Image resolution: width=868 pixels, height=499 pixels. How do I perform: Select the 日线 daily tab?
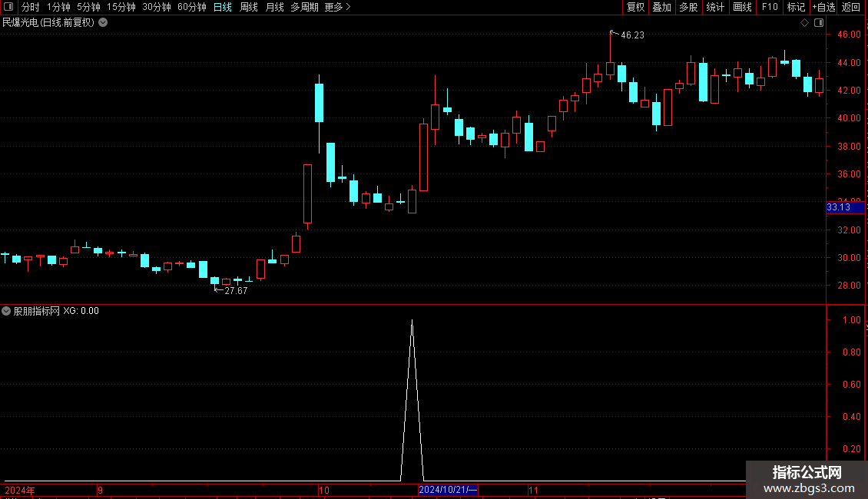(223, 7)
